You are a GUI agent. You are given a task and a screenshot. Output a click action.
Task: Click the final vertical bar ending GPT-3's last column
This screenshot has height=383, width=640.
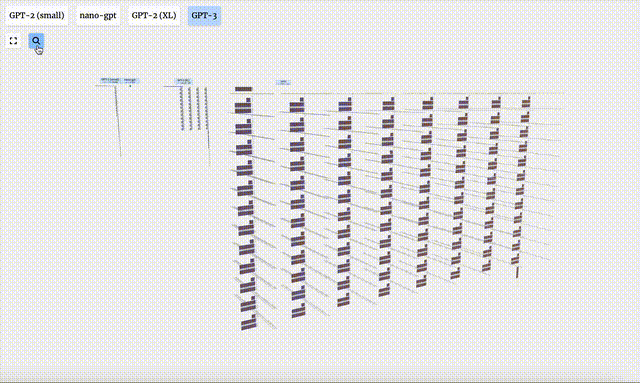517,272
